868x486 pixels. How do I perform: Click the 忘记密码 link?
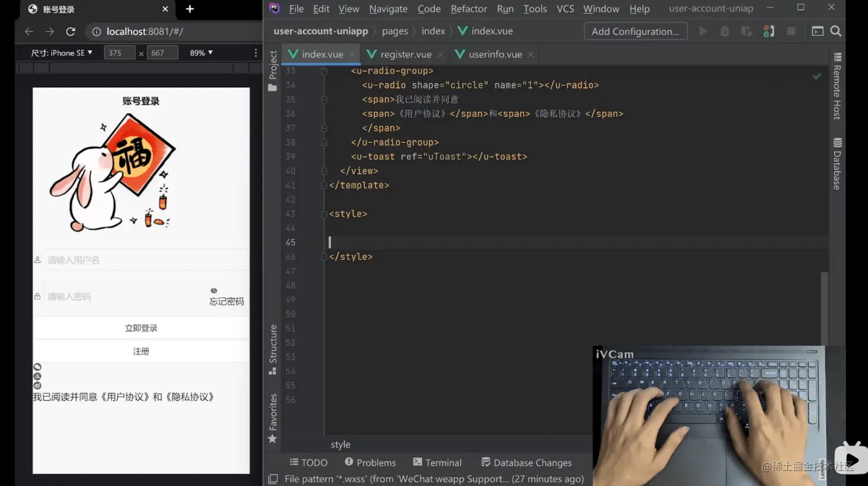click(x=226, y=301)
